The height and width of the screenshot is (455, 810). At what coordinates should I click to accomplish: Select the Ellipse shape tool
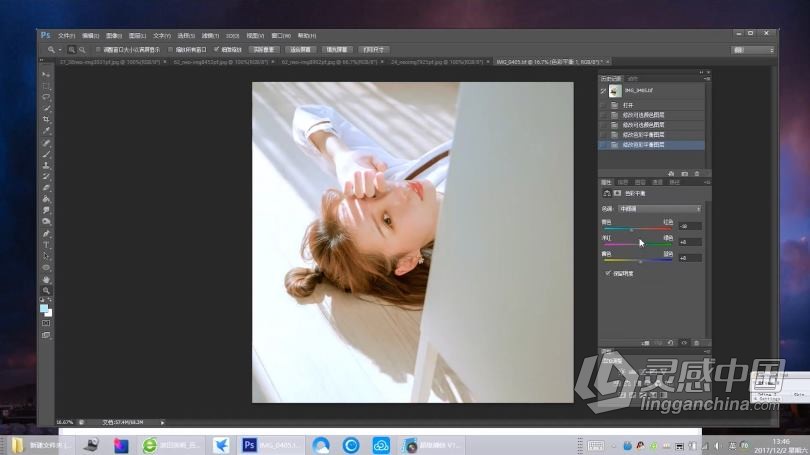[x=46, y=268]
